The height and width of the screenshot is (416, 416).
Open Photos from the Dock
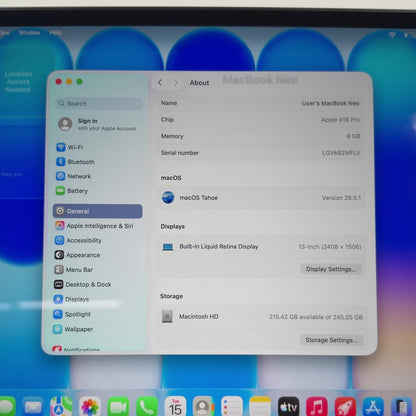point(90,407)
